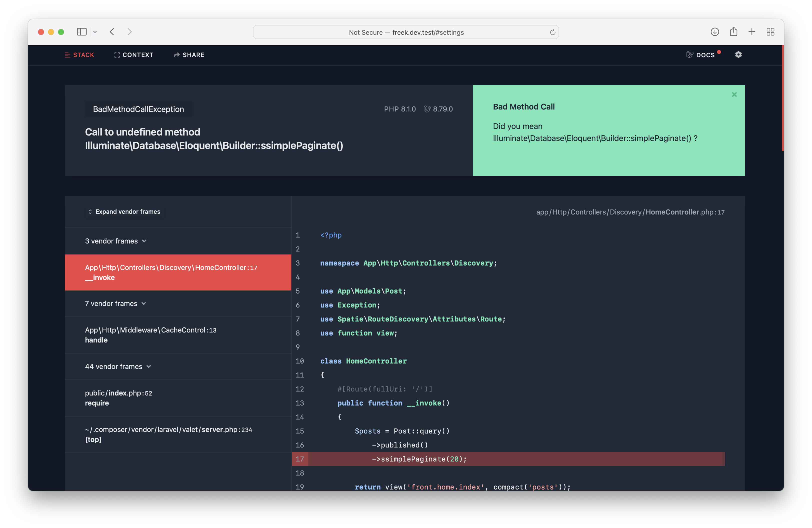Switch to the CONTEXT tab
812x528 pixels.
click(x=134, y=55)
